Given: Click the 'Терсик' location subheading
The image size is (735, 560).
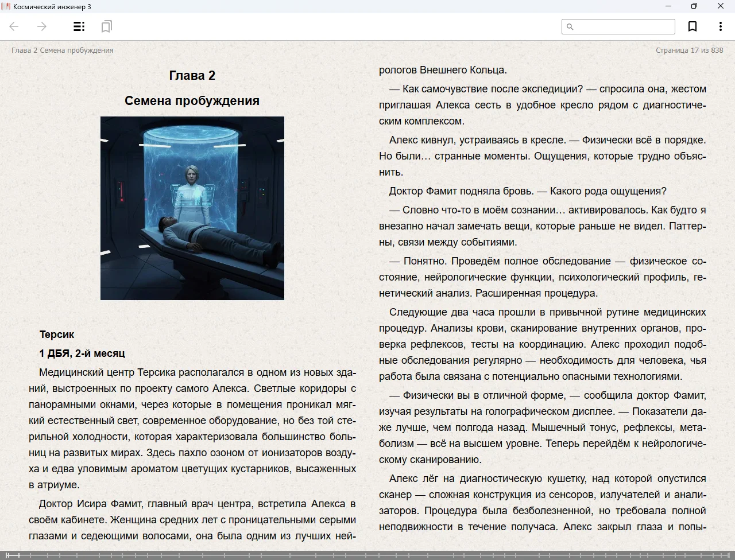Looking at the screenshot, I should click(x=57, y=335).
